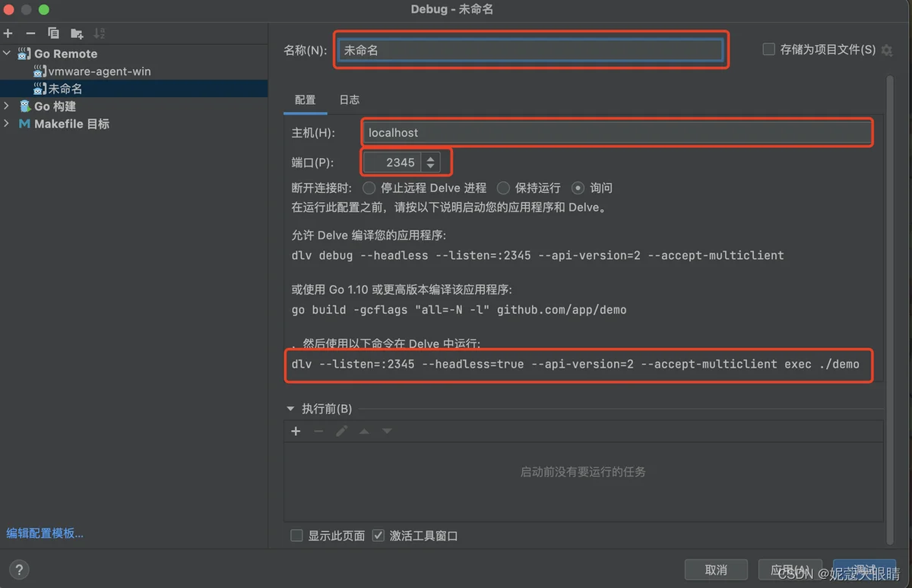Add a before-launch task with the plus icon
This screenshot has height=588, width=912.
coord(296,431)
